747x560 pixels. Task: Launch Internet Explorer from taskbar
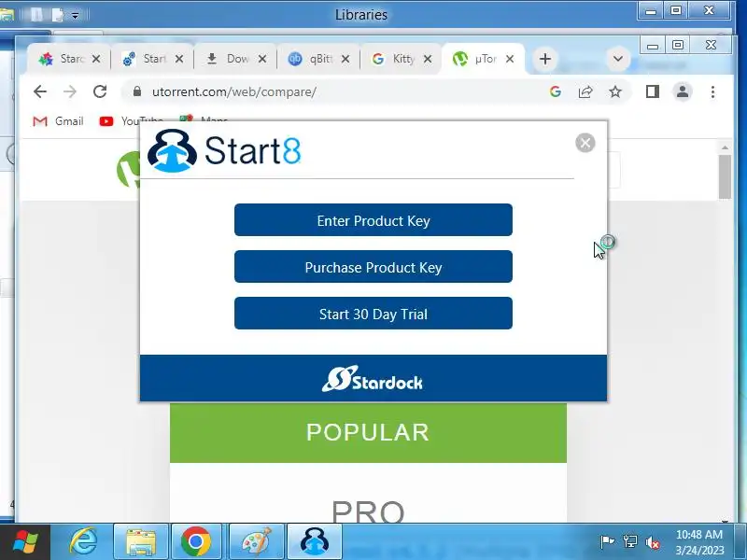83,542
